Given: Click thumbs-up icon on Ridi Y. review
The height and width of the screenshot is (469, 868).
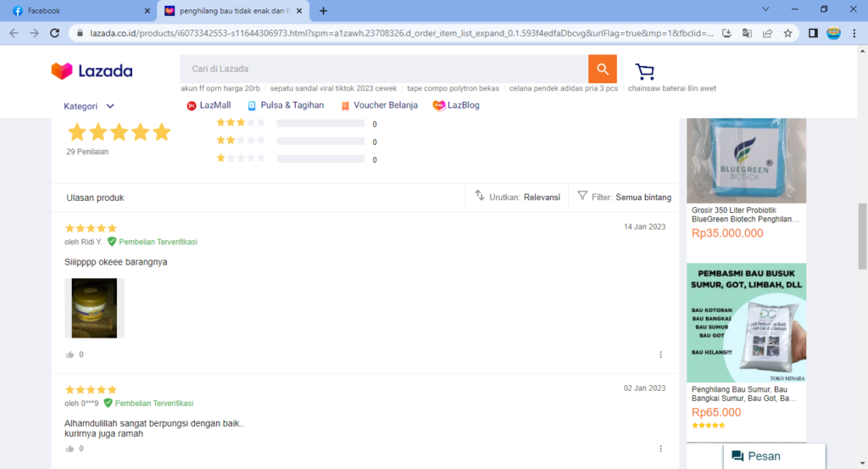Looking at the screenshot, I should (x=70, y=355).
